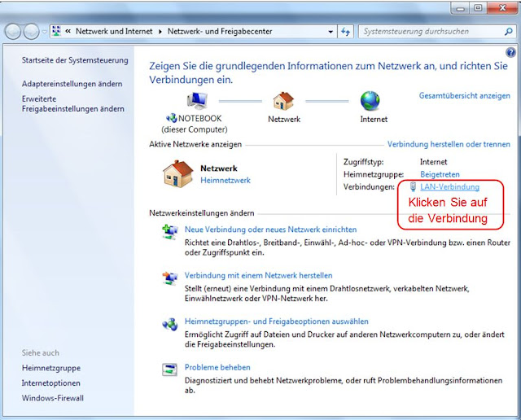
Task: Click Beigetreten homegroup link
Action: tap(440, 174)
